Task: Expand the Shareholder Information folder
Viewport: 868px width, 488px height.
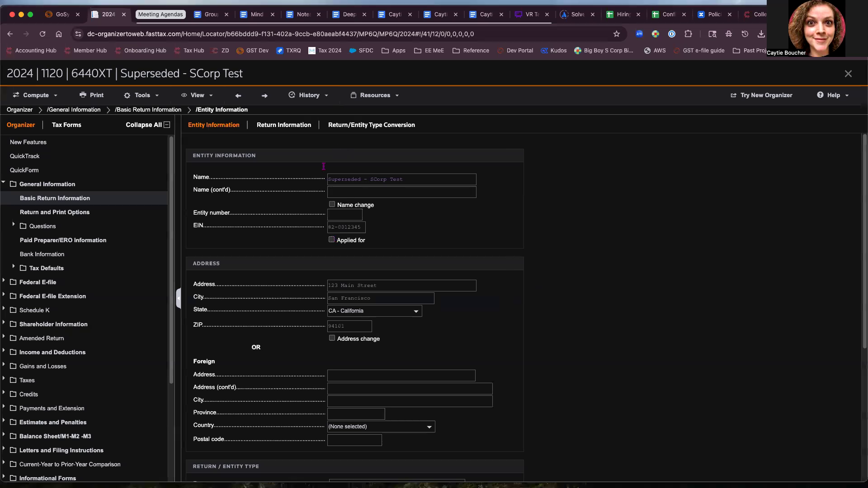Action: (x=4, y=324)
